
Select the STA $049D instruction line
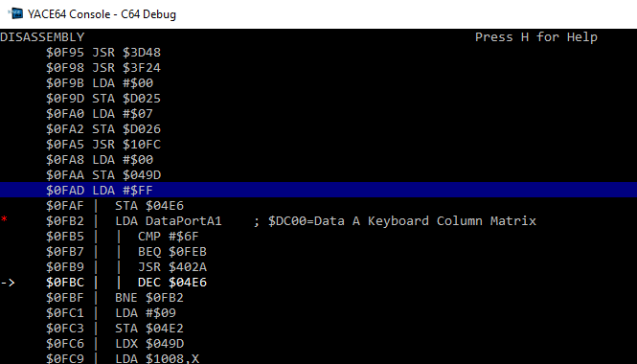point(103,174)
